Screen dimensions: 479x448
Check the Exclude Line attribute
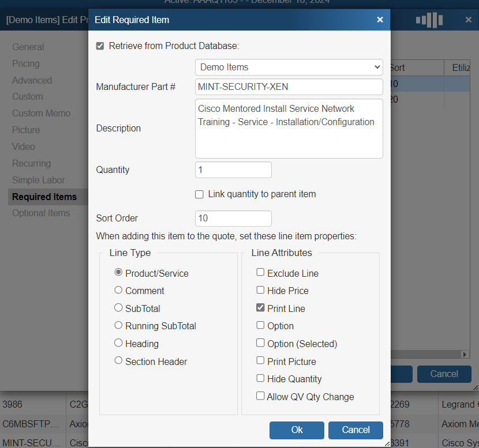260,273
